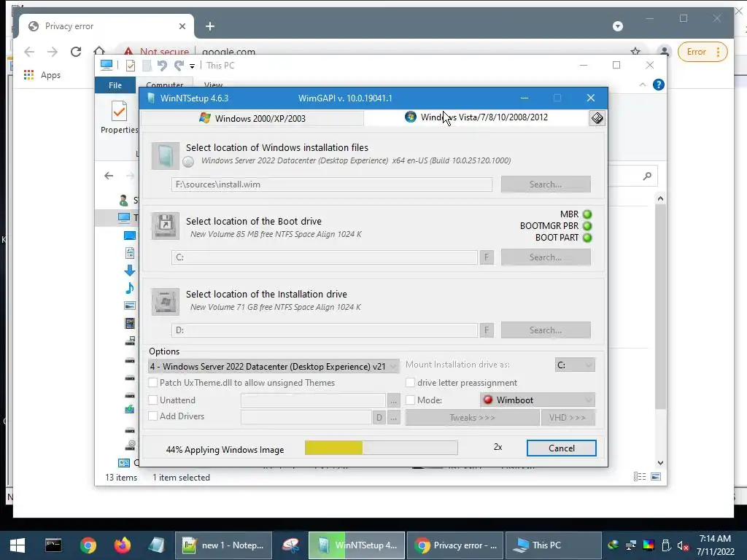Switch Explorer to details view in status bar
The image size is (747, 560).
[x=640, y=477]
